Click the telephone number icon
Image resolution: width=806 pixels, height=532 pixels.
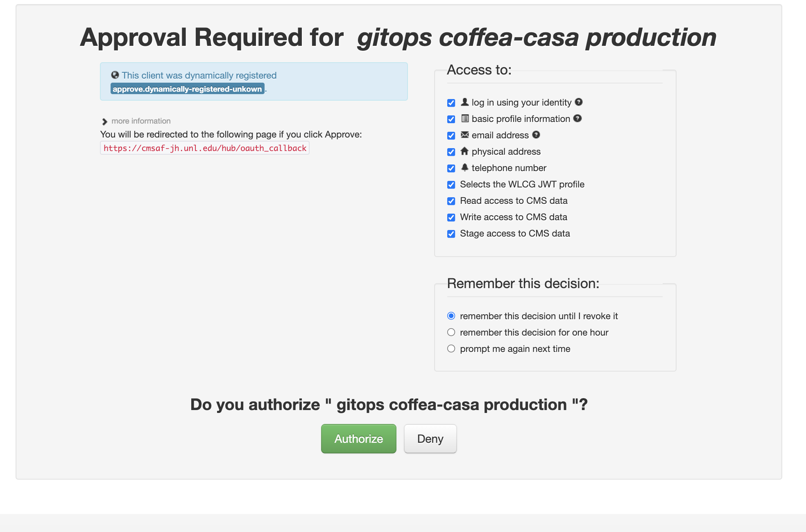tap(465, 167)
